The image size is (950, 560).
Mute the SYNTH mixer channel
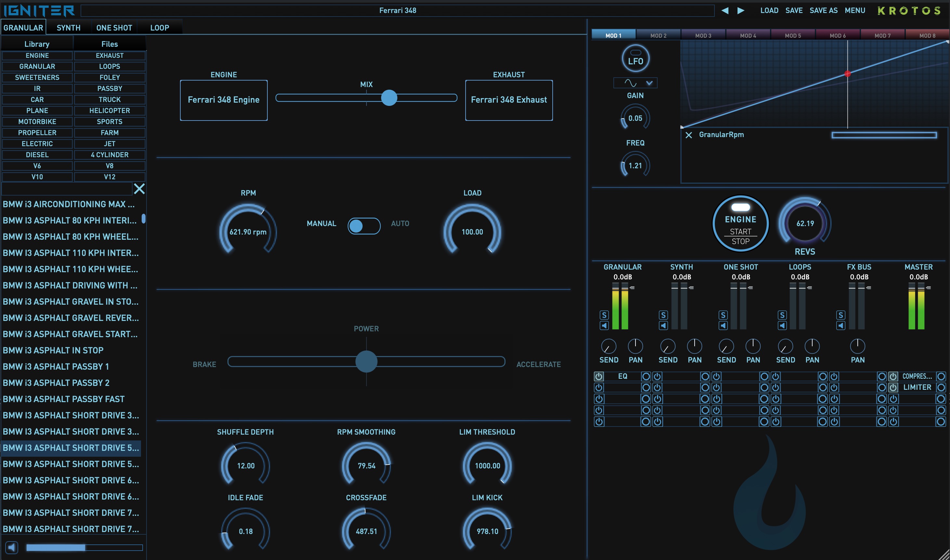click(x=663, y=326)
